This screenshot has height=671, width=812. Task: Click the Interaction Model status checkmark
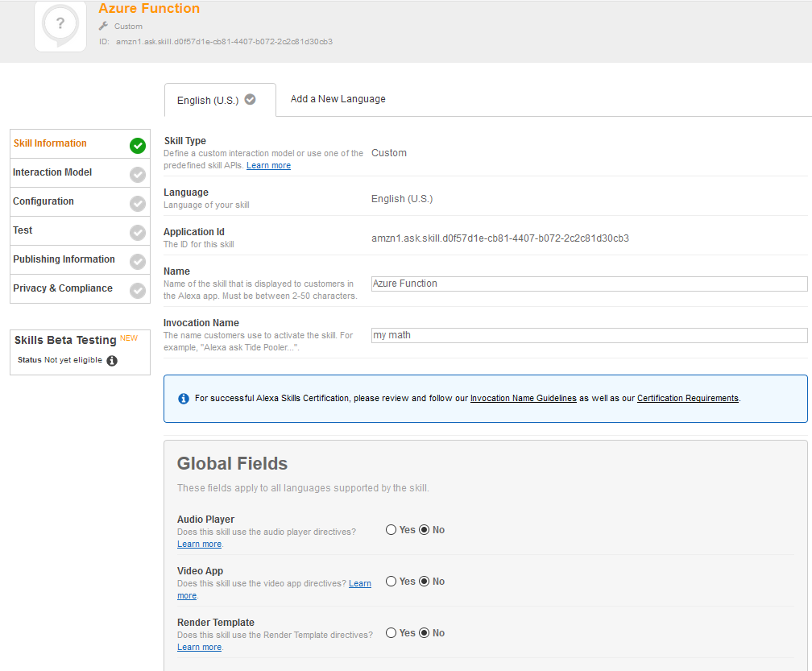pyautogui.click(x=138, y=175)
